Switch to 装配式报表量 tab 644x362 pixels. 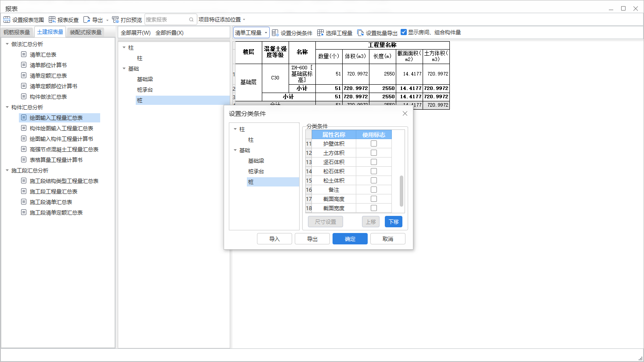(86, 32)
